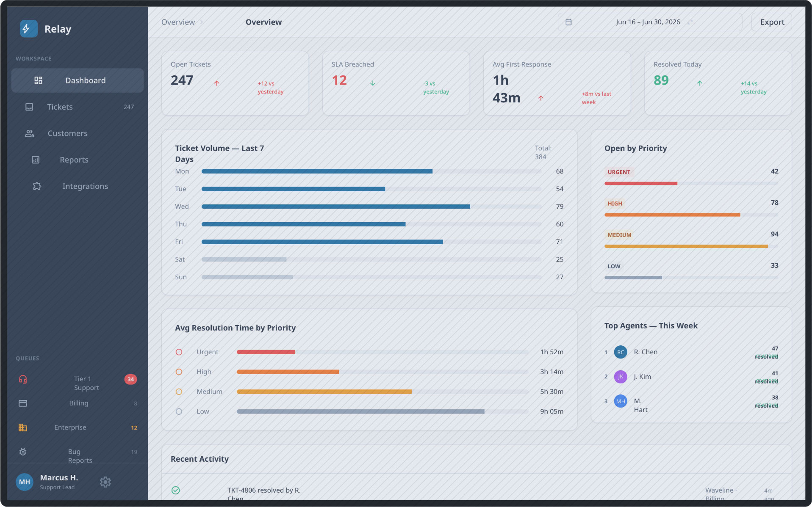
Task: Click the LOW priority badge
Action: tap(614, 266)
